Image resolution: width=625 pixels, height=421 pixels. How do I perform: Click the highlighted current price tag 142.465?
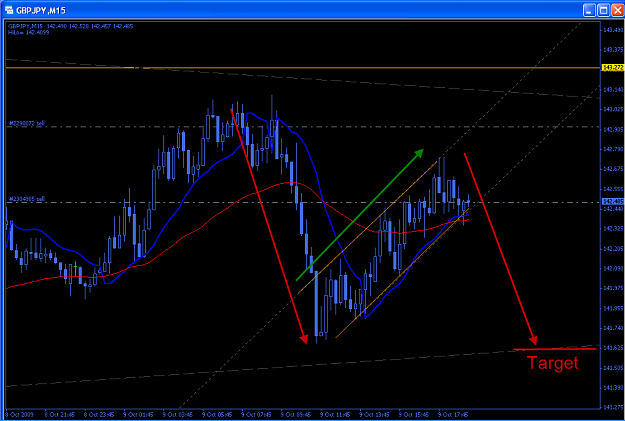(613, 201)
